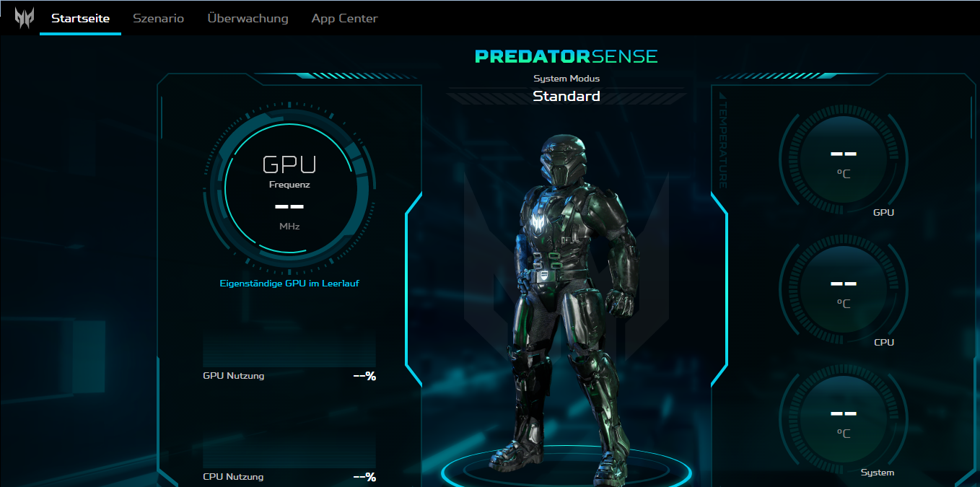Click the GPU Nutzung percentage value
The image size is (980, 487).
coord(364,376)
